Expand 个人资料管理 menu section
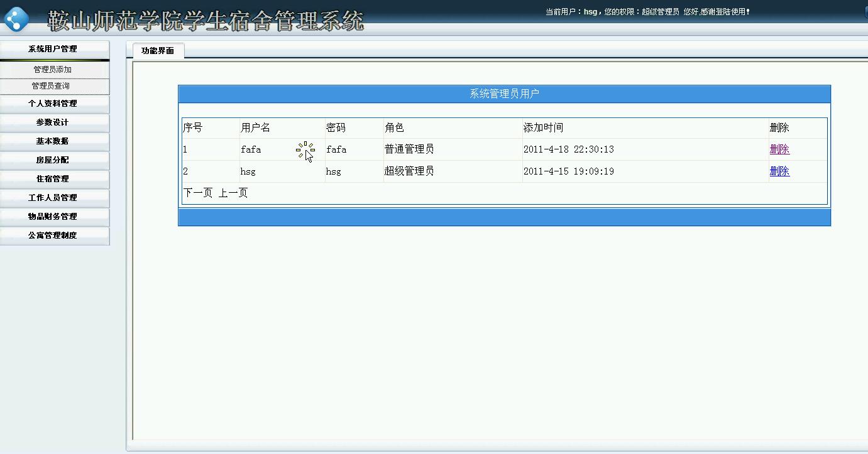 [x=54, y=104]
